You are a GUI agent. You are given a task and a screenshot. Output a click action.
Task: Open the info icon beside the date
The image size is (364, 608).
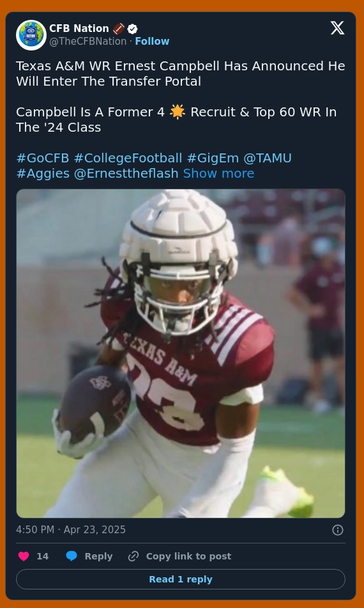click(x=338, y=530)
